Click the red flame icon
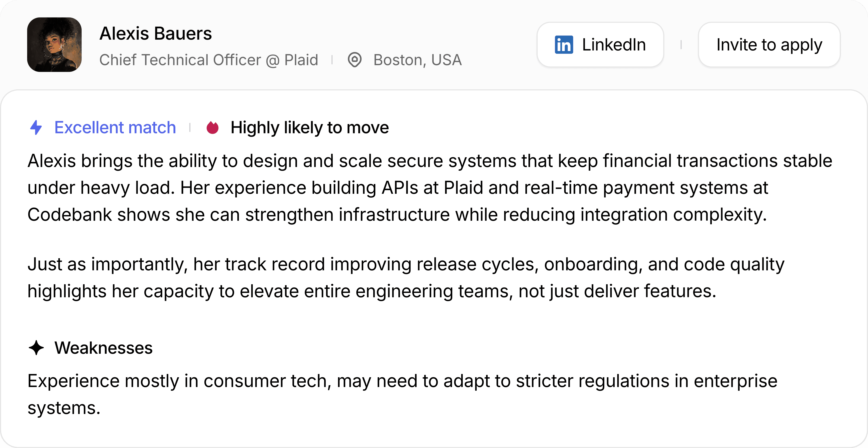The width and height of the screenshot is (868, 448). point(212,127)
